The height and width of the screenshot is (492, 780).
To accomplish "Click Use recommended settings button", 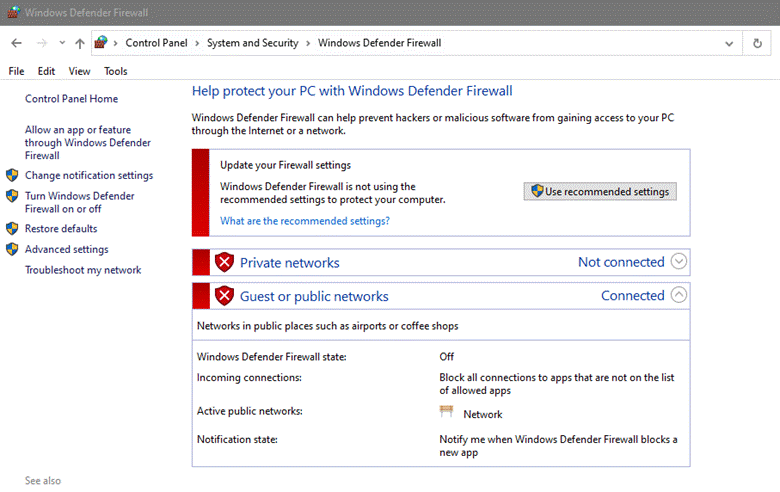I will coord(600,192).
